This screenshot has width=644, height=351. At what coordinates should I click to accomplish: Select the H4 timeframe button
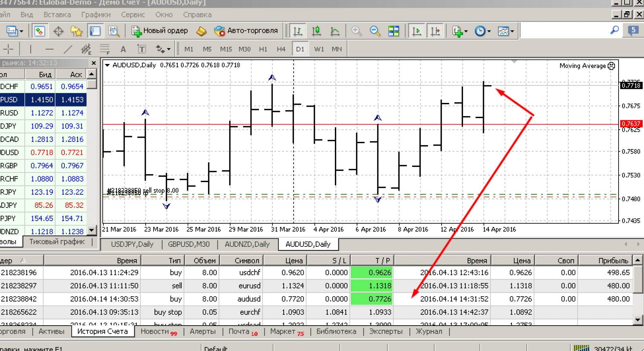[281, 49]
